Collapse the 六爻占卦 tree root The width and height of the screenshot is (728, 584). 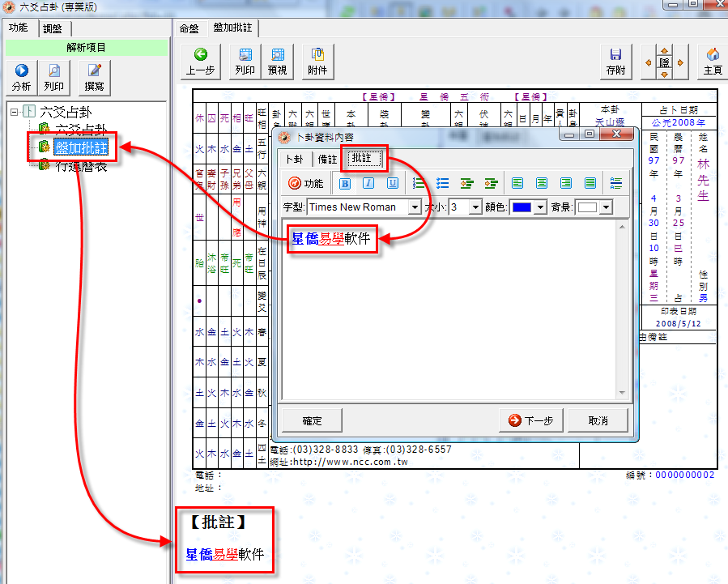tap(15, 112)
